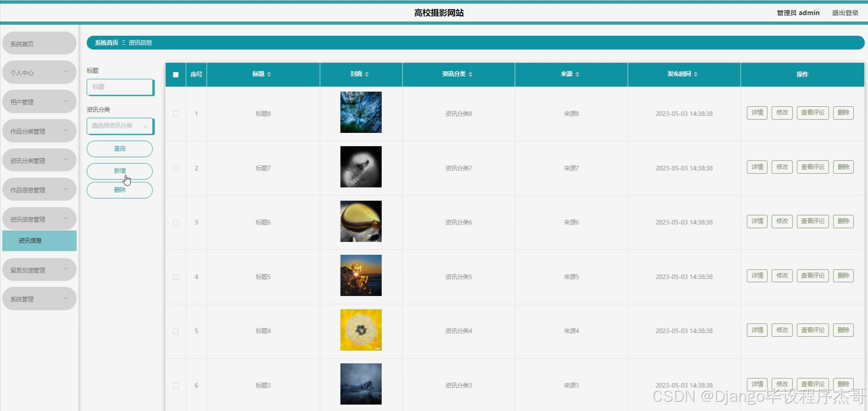Open 查看评论 for row 标题7
868x411 pixels.
(x=813, y=167)
